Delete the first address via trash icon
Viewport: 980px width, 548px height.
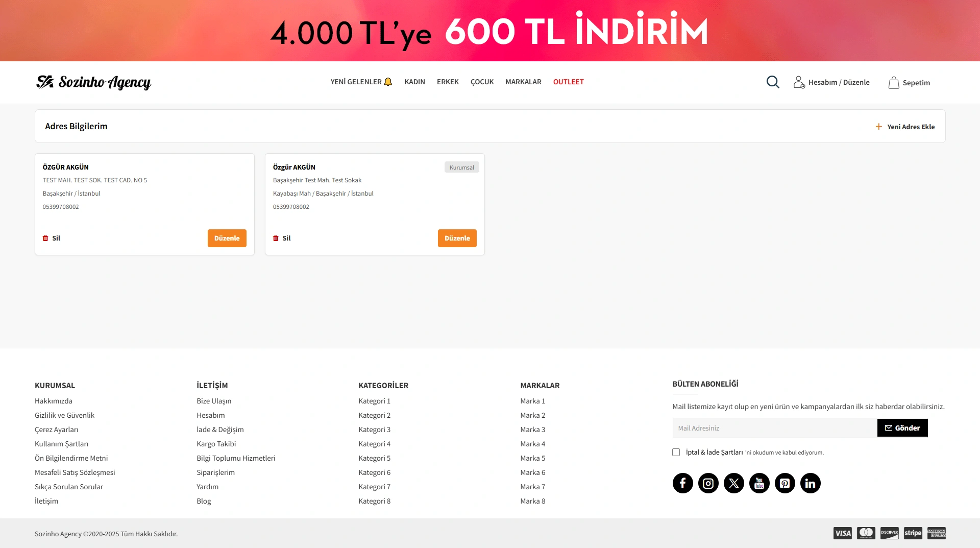click(x=45, y=238)
